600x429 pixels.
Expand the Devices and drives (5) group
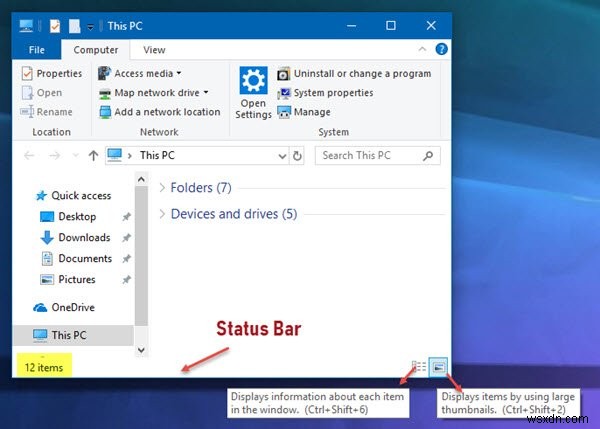pyautogui.click(x=162, y=214)
